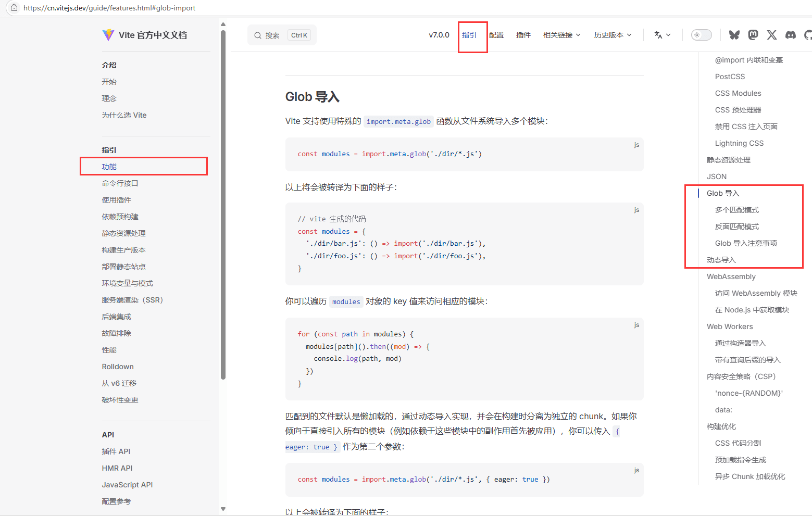Open sidebar item HMR API
Viewport: 812px width, 516px height.
117,468
